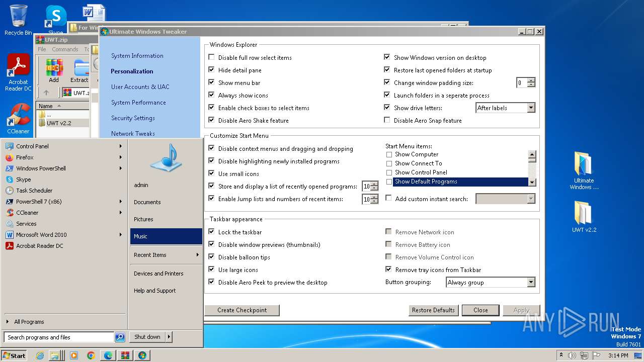Open the Start button
This screenshot has width=644, height=362.
pyautogui.click(x=14, y=355)
